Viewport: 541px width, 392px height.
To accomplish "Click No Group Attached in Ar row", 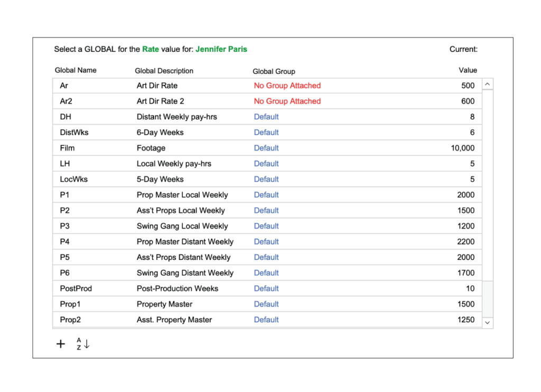I will (x=287, y=86).
